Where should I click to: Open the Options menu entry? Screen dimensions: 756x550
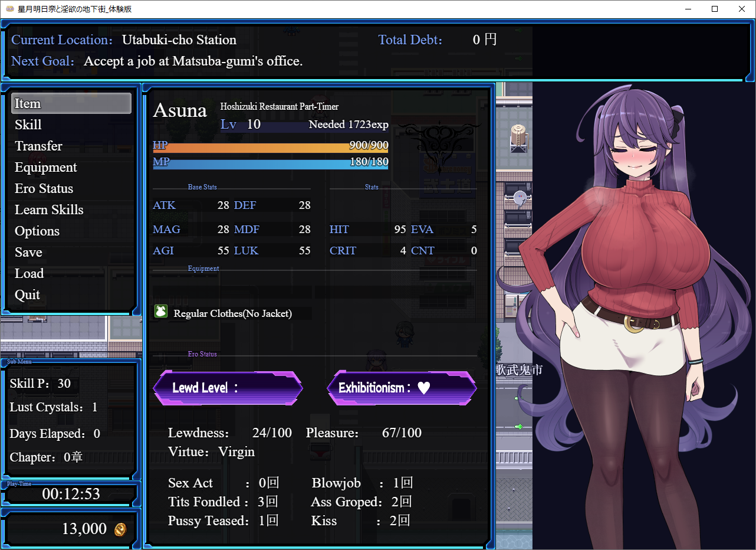37,231
